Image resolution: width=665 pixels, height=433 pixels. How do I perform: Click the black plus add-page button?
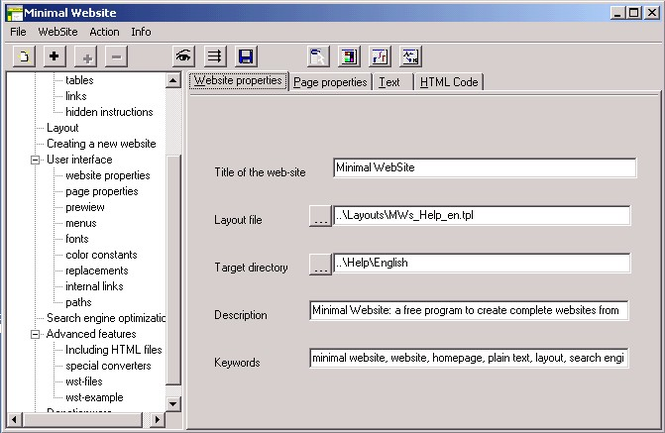coord(54,56)
